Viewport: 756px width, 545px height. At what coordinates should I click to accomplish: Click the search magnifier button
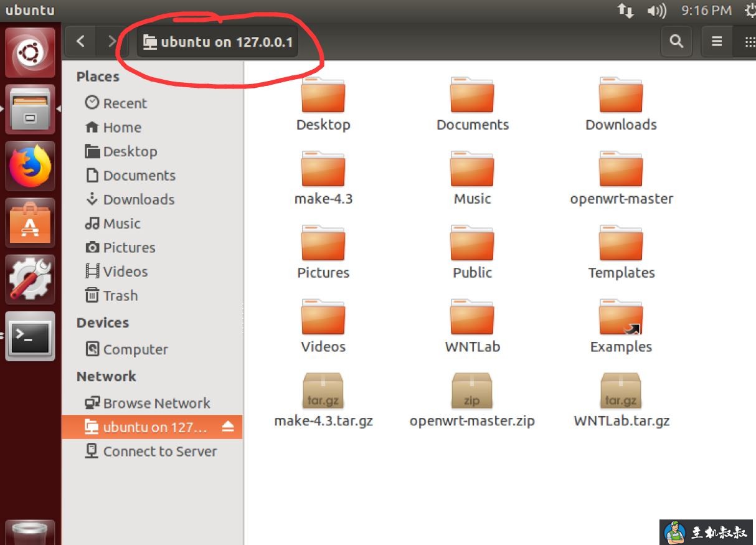pyautogui.click(x=676, y=42)
